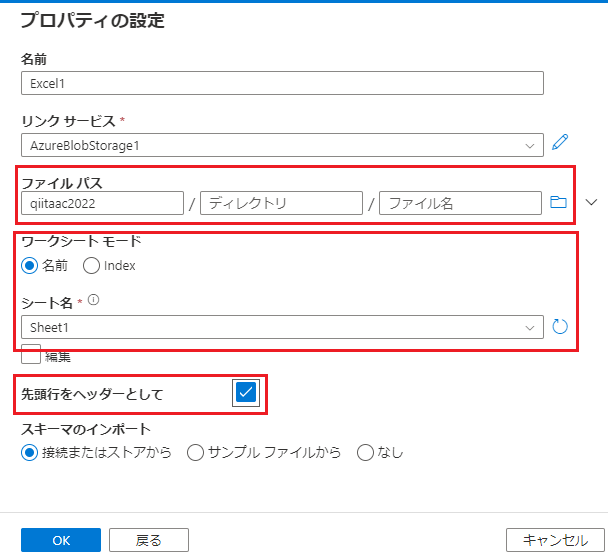The image size is (608, 557).
Task: Show sheet name info tooltip icon
Action: pyautogui.click(x=93, y=300)
